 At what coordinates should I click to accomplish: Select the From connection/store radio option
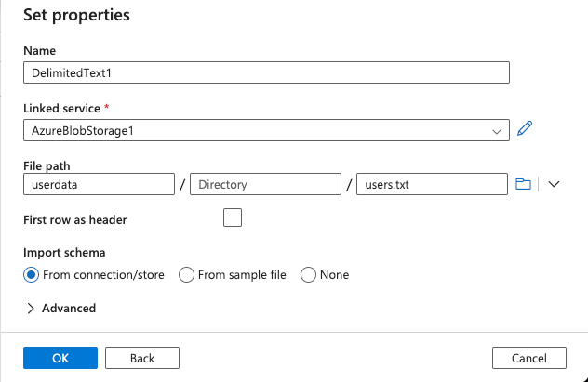(x=32, y=274)
